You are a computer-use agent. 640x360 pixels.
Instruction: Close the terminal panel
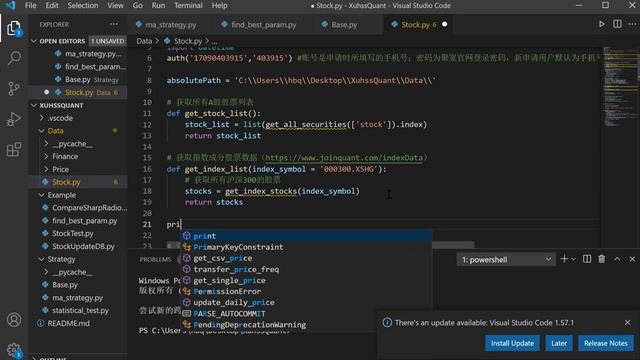(x=632, y=259)
